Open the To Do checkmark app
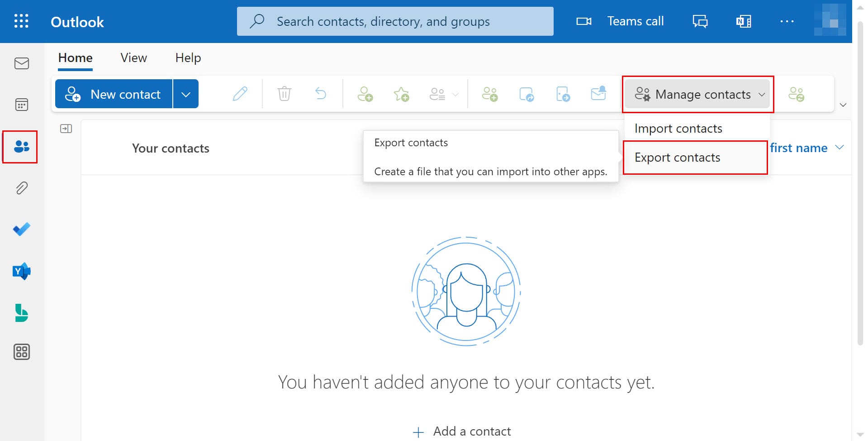The height and width of the screenshot is (441, 868). click(x=22, y=229)
